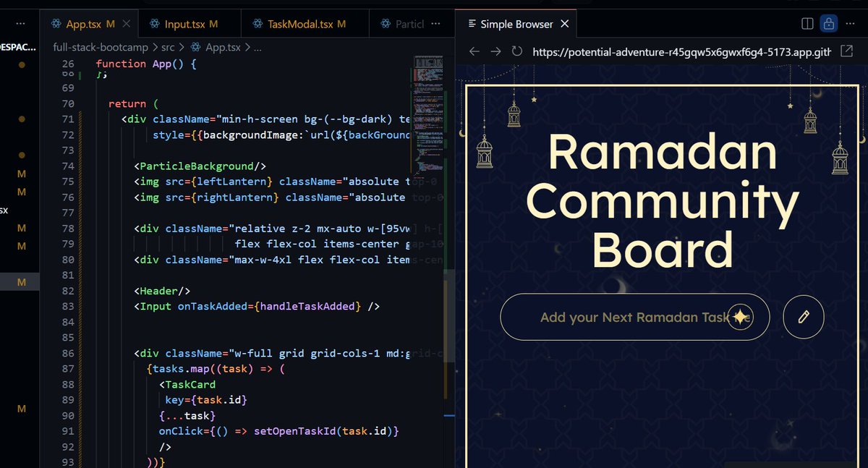
Task: Click full-stack-bootcamp in breadcrumb
Action: pos(101,48)
